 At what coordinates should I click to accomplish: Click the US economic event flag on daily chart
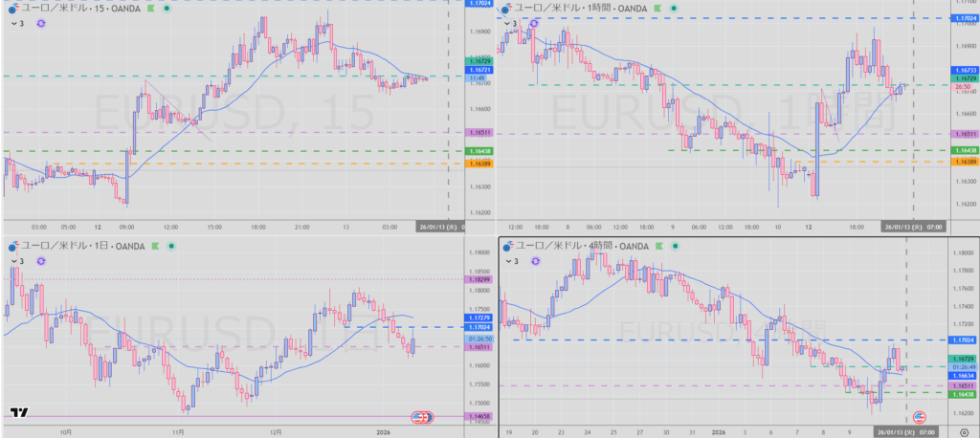[422, 417]
